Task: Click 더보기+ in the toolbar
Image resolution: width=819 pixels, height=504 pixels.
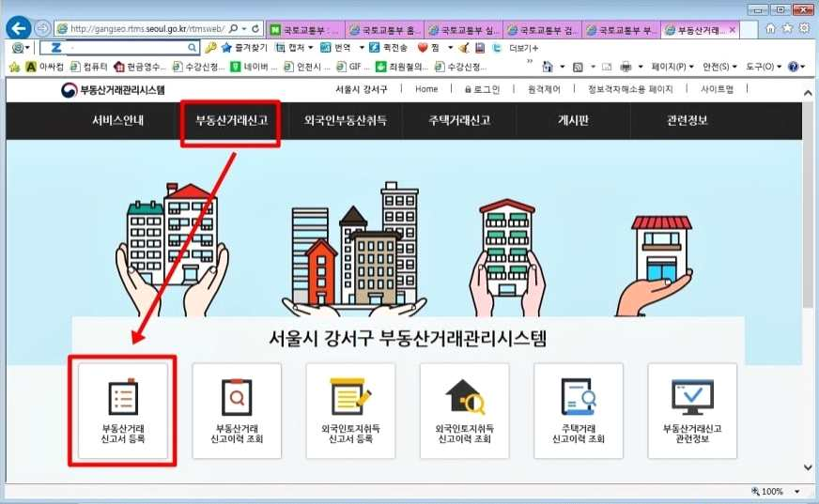Action: 523,48
